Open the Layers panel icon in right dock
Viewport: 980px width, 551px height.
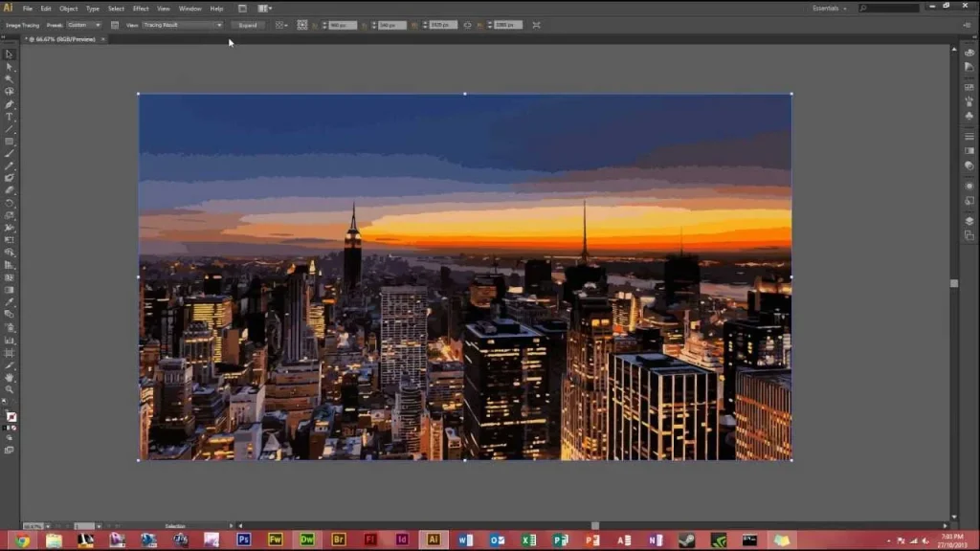point(969,221)
